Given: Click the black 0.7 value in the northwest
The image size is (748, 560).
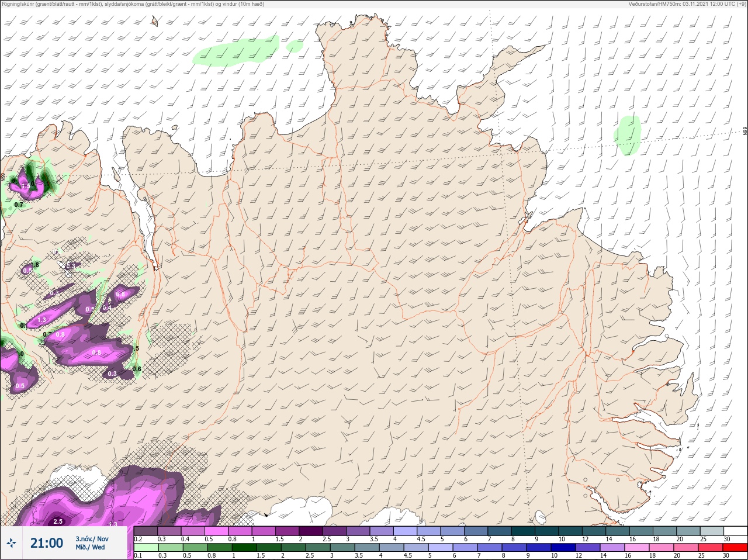Looking at the screenshot, I should pyautogui.click(x=19, y=205).
